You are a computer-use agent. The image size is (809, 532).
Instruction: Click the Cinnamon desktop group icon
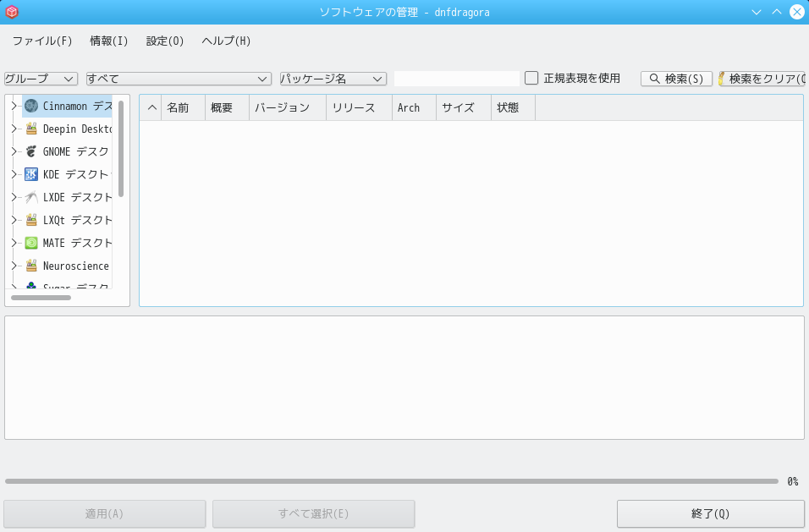[31, 107]
